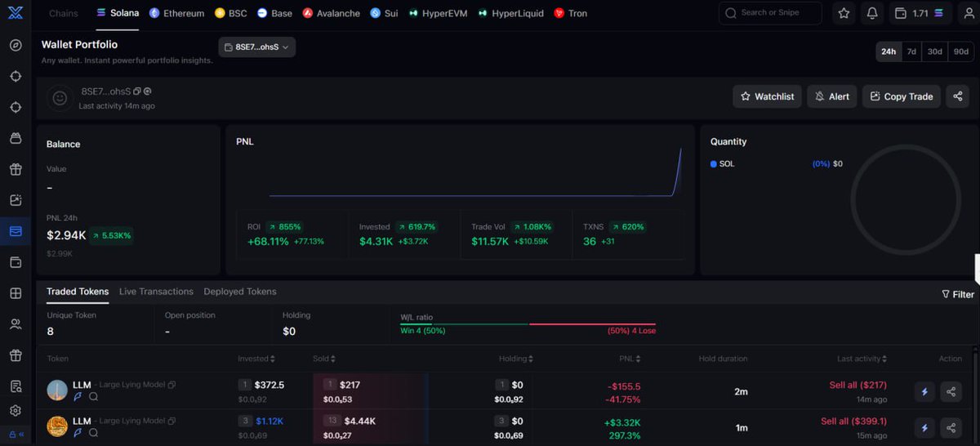Click the LLM token image in $1.12K row

pyautogui.click(x=57, y=426)
